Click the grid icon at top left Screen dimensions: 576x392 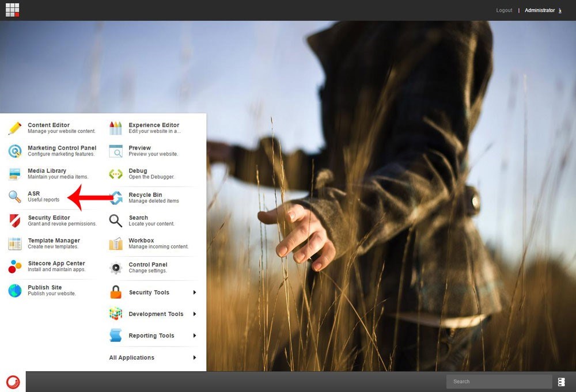point(12,10)
